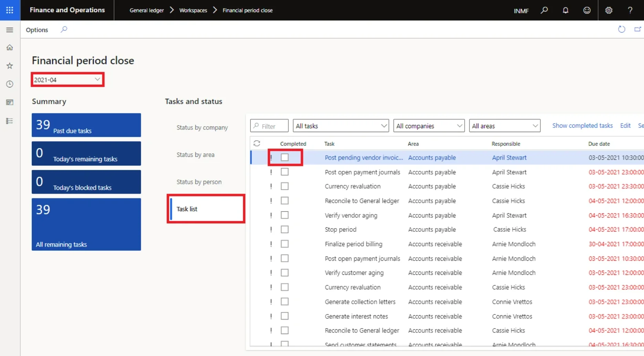The height and width of the screenshot is (356, 644).
Task: Open the 2021-04 period dropdown
Action: (x=68, y=80)
